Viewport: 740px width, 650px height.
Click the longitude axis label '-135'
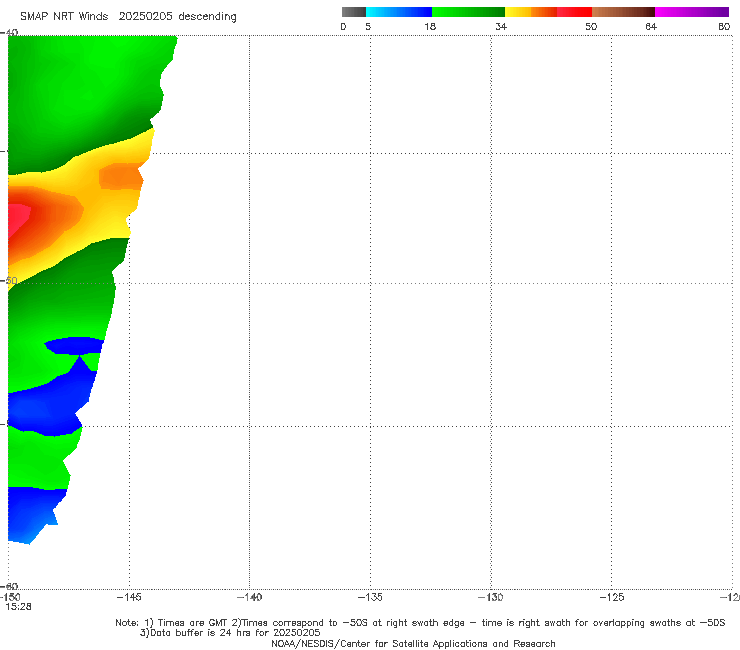click(x=370, y=597)
